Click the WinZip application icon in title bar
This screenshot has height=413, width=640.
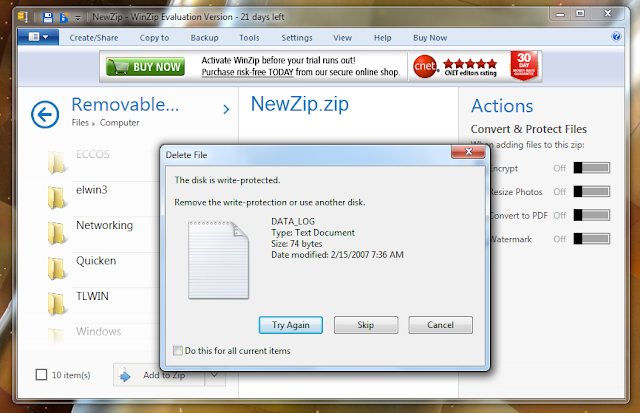23,17
